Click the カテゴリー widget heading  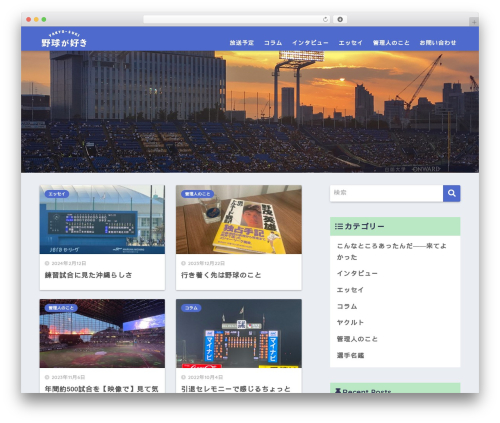(x=395, y=226)
